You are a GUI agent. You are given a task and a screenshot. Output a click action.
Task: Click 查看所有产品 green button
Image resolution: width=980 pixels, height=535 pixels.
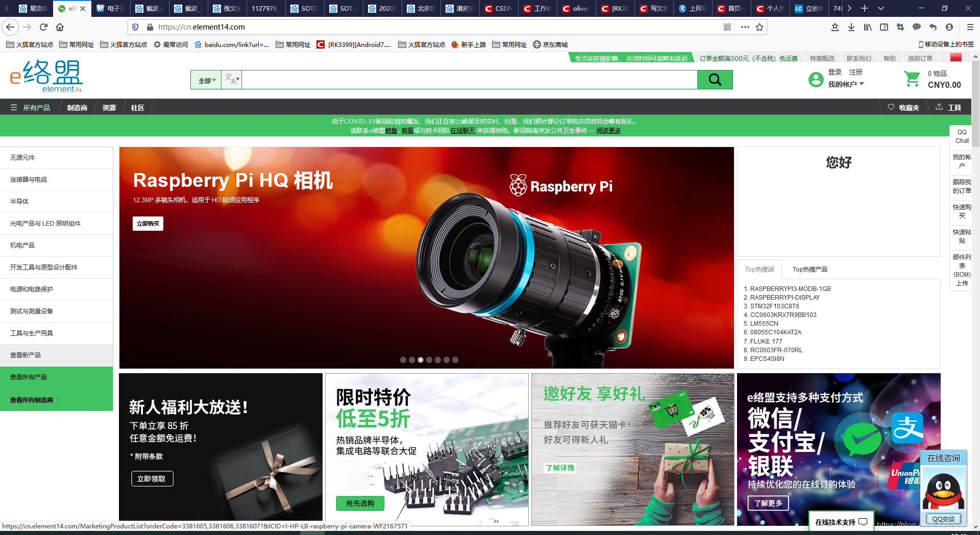pyautogui.click(x=56, y=377)
